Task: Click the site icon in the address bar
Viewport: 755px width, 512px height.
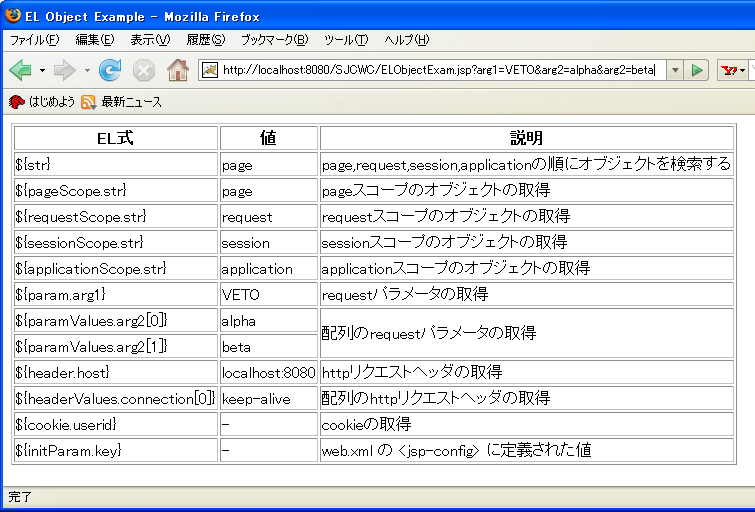Action: 210,70
